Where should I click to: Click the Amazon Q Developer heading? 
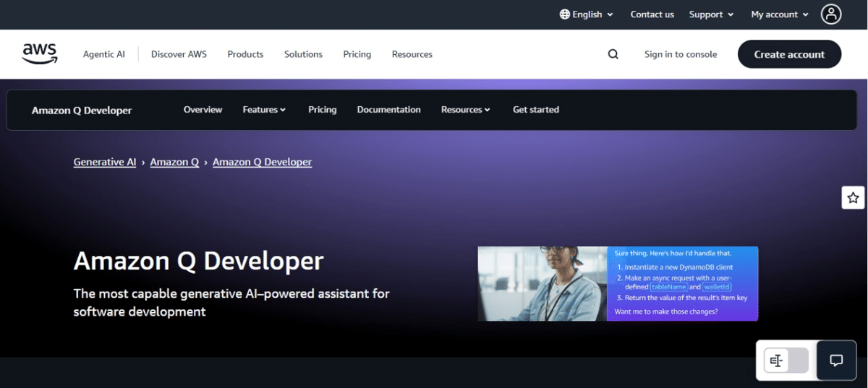pyautogui.click(x=199, y=261)
